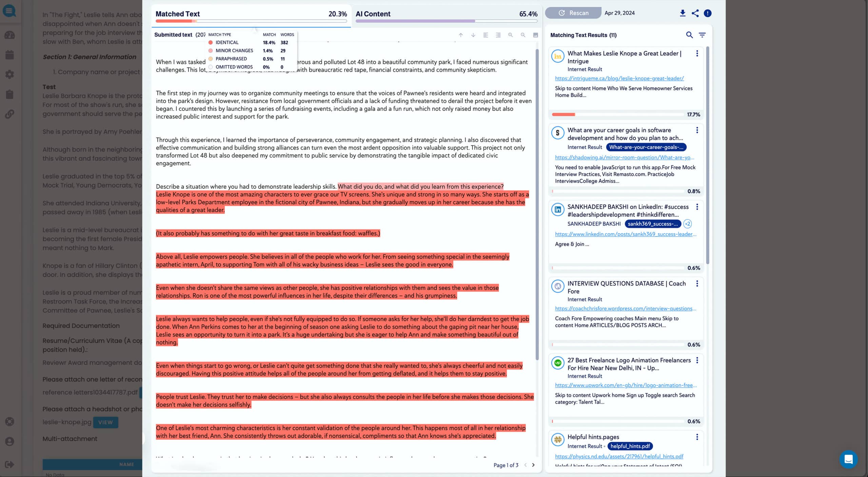This screenshot has height=477, width=868.
Task: Open coachchrisfore.wordpress.com interview-questions link
Action: (626, 309)
